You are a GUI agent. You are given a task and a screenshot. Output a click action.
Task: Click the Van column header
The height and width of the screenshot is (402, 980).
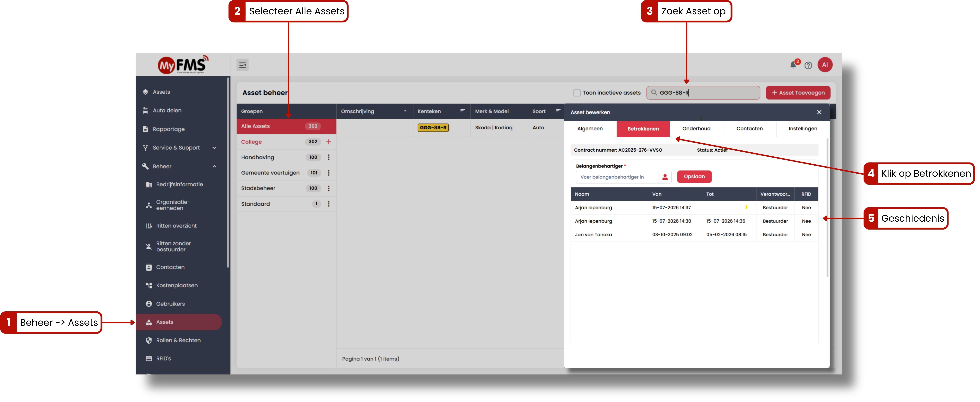click(x=675, y=194)
